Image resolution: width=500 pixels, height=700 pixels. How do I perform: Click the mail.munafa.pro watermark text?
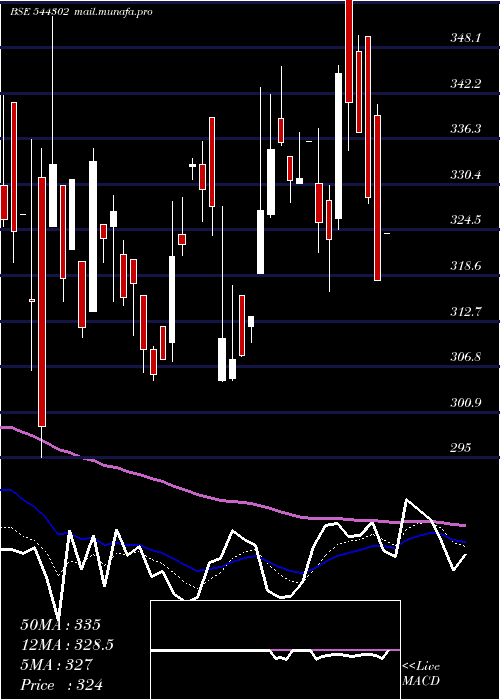coord(113,12)
